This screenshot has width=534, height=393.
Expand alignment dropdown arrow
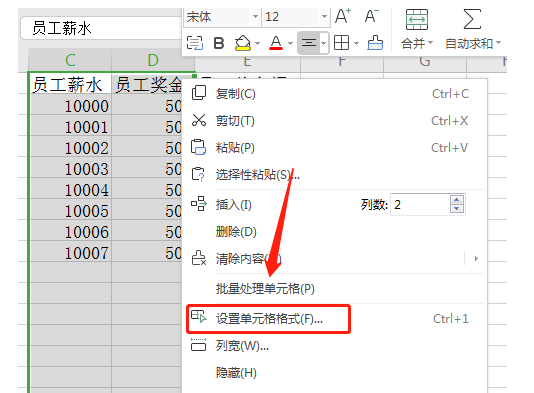point(324,43)
